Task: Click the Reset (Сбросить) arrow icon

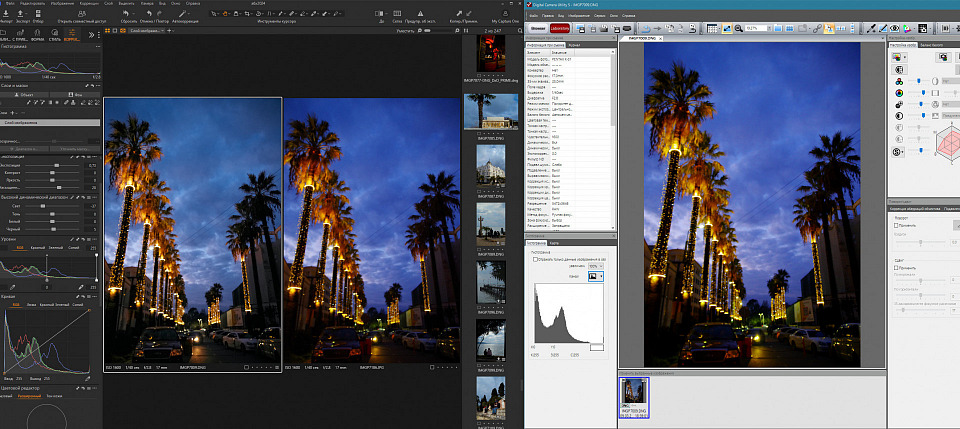Action: 127,13
